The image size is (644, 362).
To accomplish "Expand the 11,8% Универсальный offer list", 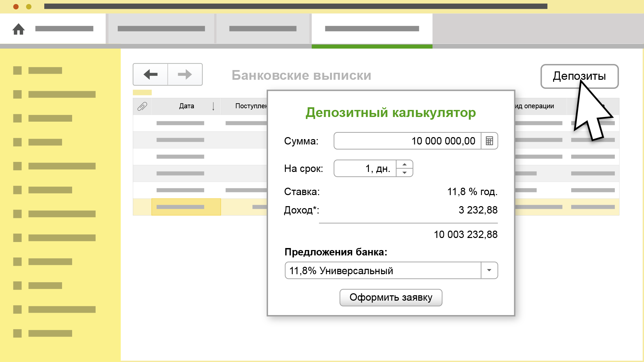I will (x=489, y=270).
